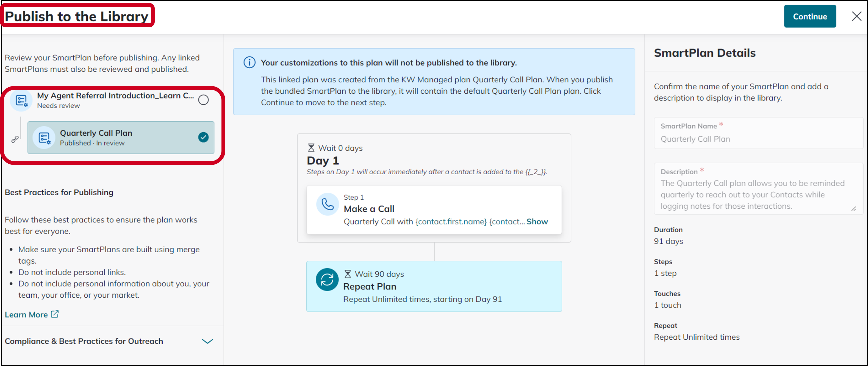
Task: Click the 'Day 1' heading
Action: (x=323, y=161)
